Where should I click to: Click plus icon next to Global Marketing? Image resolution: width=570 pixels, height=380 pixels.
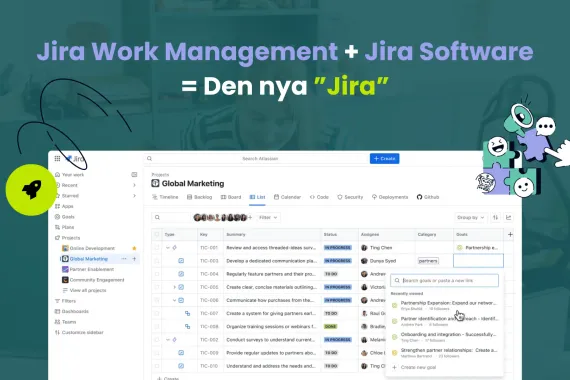[134, 259]
